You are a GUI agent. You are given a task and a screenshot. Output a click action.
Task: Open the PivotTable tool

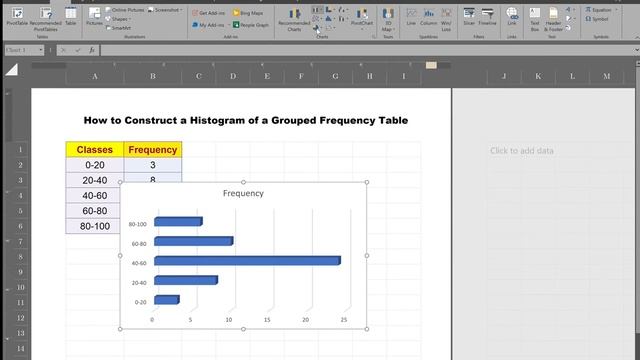tap(17, 17)
